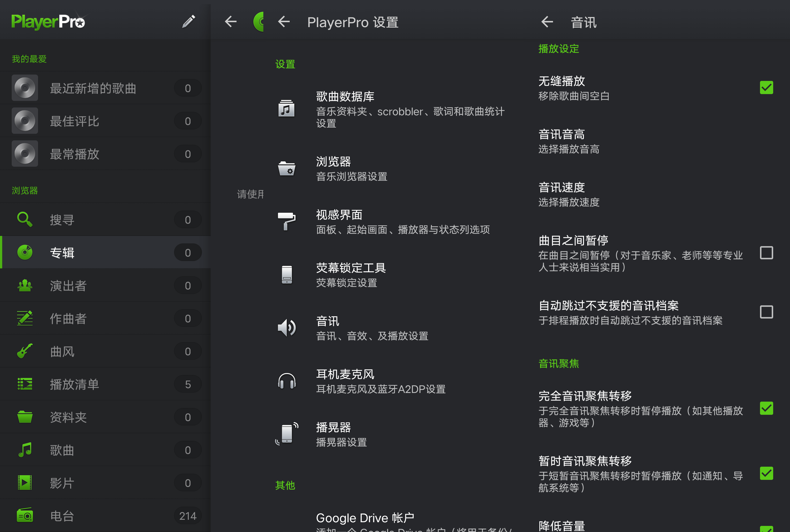The width and height of the screenshot is (790, 532).
Task: Go back from PlayerPro 设置 screen
Action: coord(284,22)
